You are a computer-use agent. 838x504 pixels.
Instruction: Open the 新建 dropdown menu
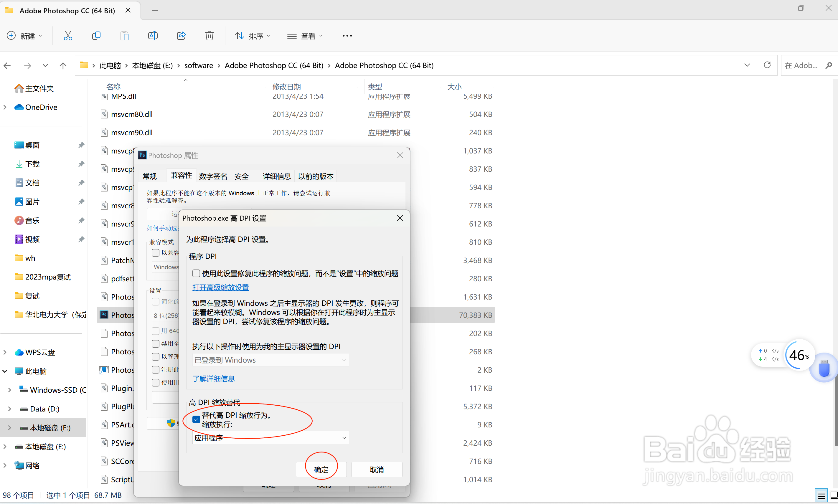(x=25, y=36)
